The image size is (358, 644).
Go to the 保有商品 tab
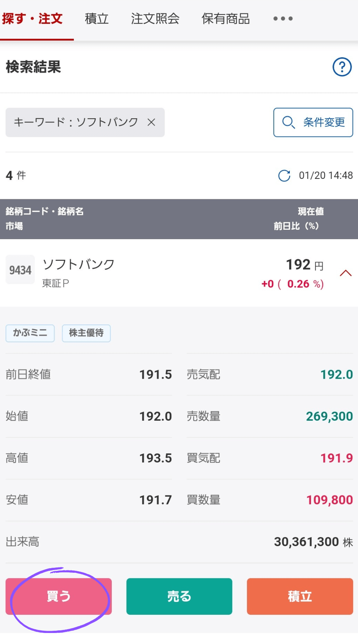[x=225, y=18]
